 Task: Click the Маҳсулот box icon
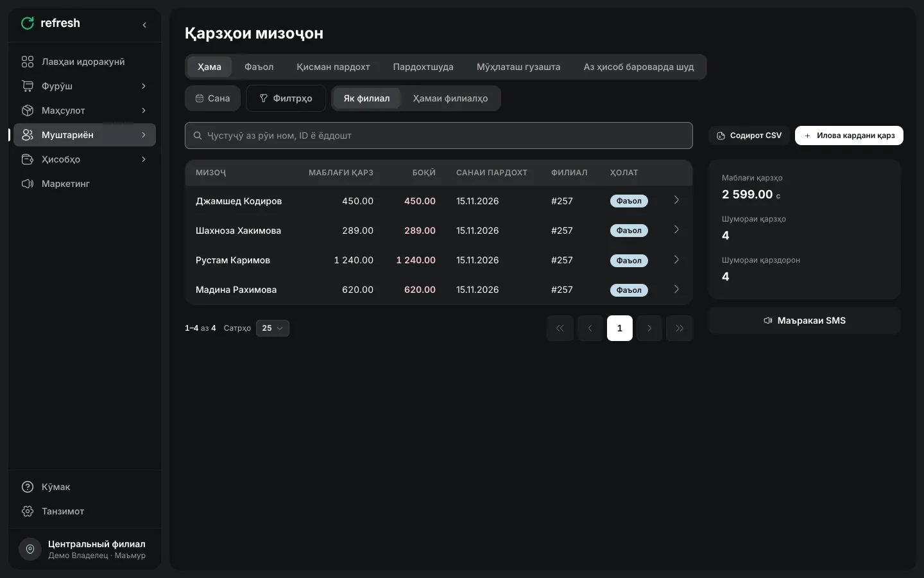[28, 110]
